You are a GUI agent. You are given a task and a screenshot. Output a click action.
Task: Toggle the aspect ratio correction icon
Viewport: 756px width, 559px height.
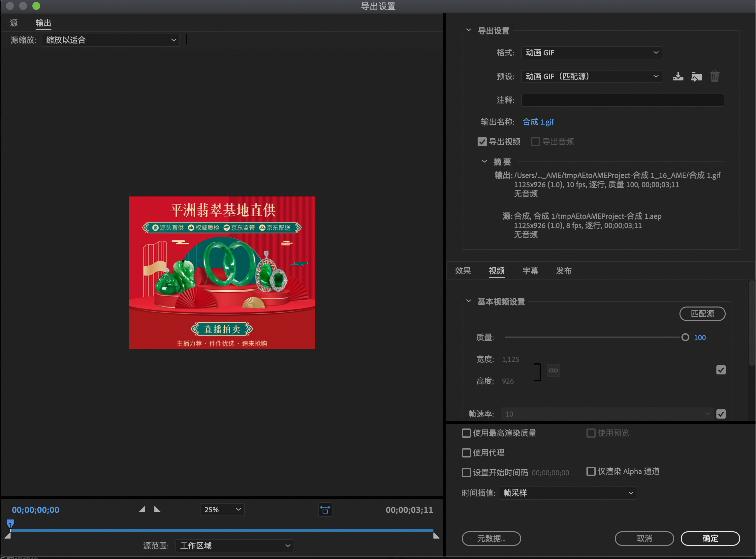point(325,510)
